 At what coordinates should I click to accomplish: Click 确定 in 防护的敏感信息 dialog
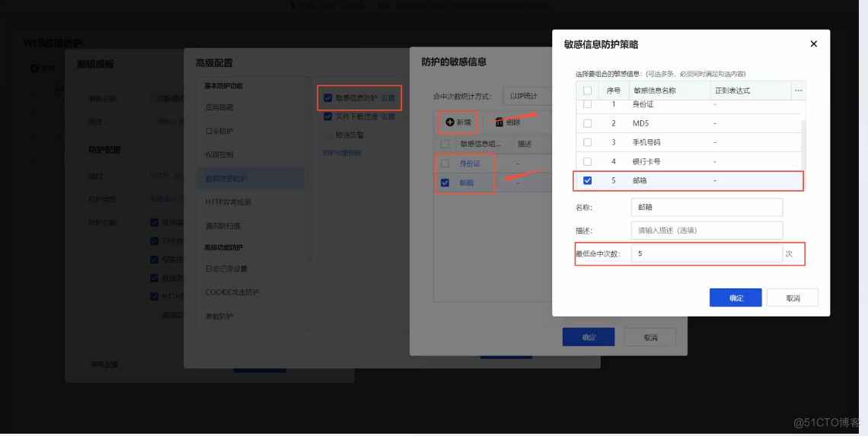click(x=589, y=337)
